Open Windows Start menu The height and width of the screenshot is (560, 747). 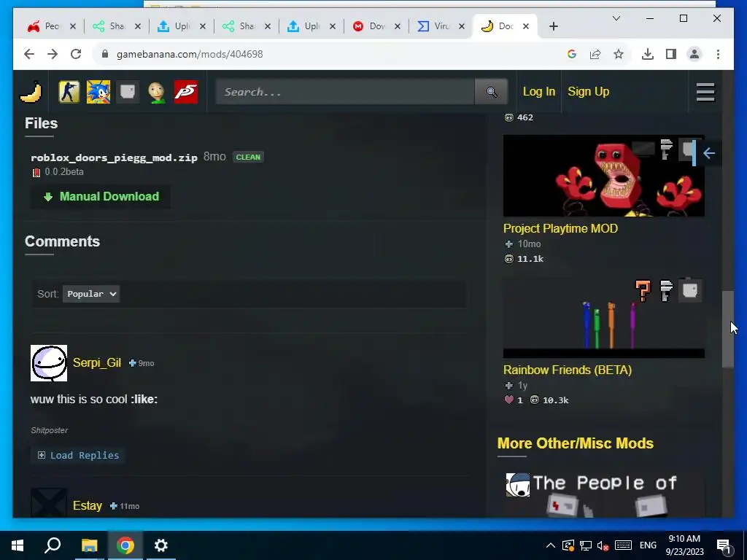(18, 545)
